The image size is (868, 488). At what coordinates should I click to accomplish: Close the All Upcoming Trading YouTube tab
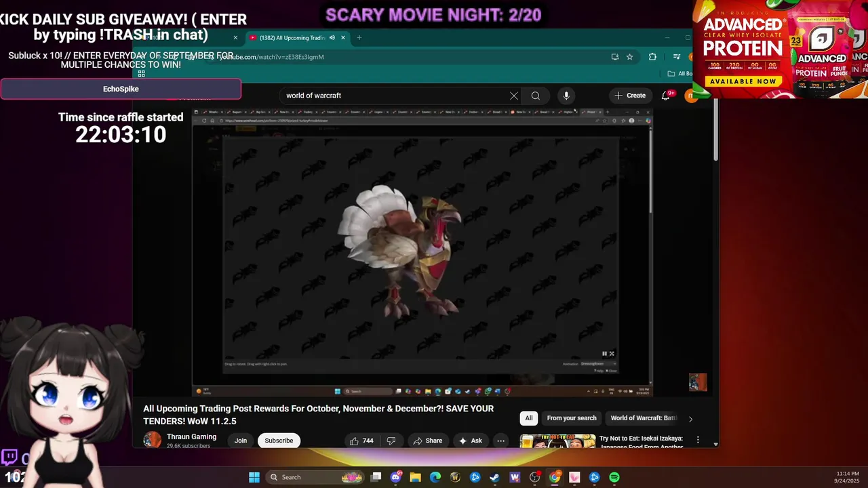pyautogui.click(x=343, y=38)
